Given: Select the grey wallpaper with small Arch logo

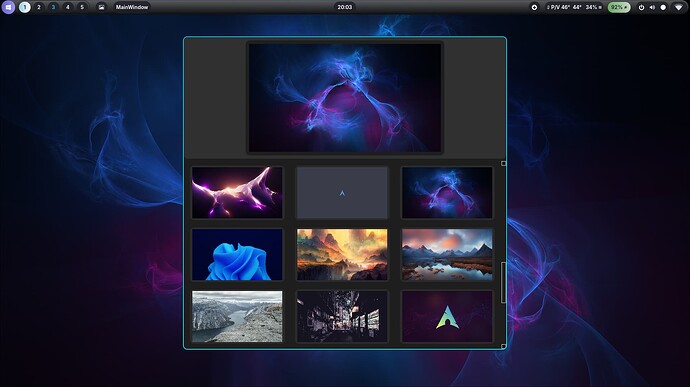Looking at the screenshot, I should pyautogui.click(x=342, y=192).
